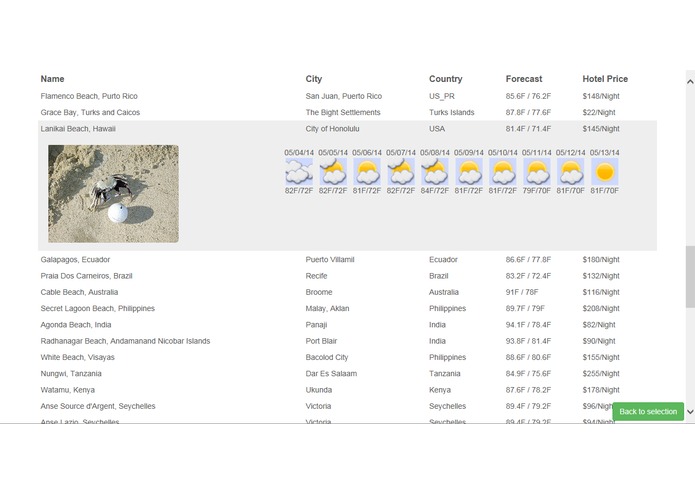Click the 05/07/14 forecast weather icon
Screen dimensions: 695x494
point(401,172)
